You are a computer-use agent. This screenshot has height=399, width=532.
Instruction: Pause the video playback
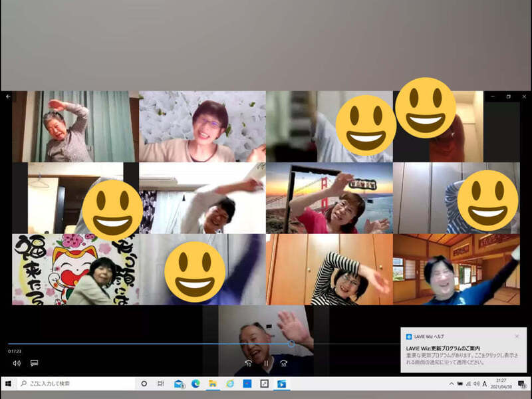pyautogui.click(x=266, y=363)
